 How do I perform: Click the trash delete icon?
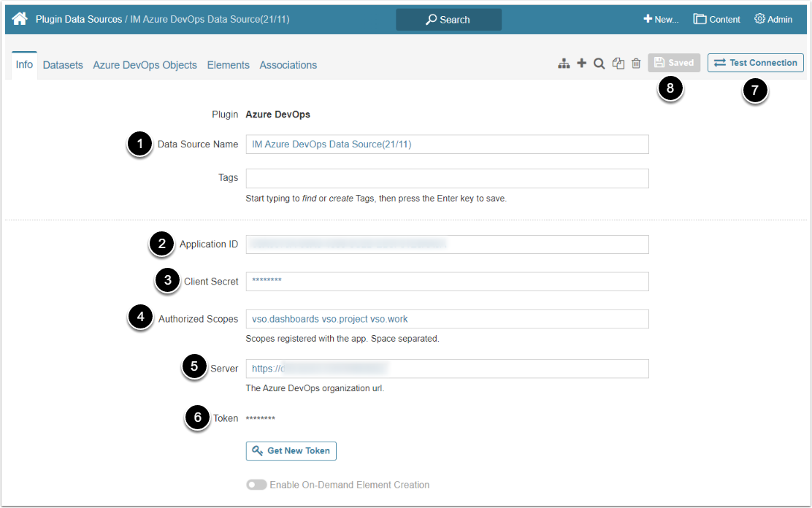(x=636, y=64)
